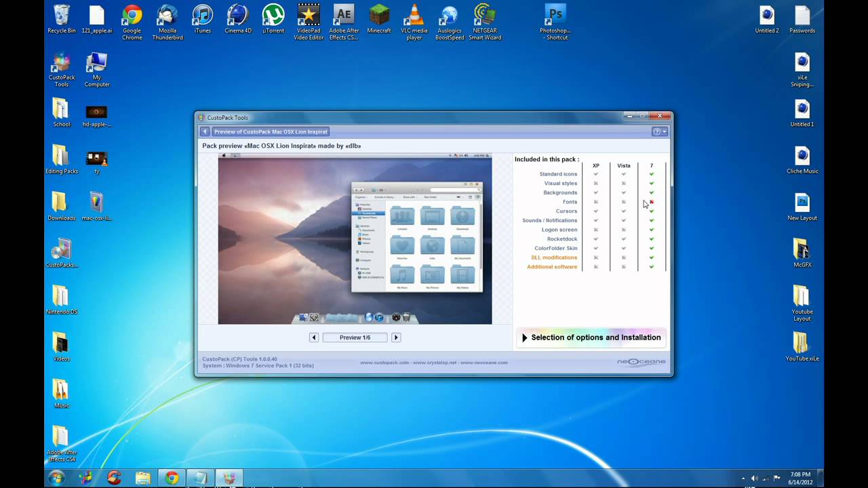The width and height of the screenshot is (868, 488).
Task: Click the Preview of CustoPack Mac OSX title tab
Action: [x=271, y=131]
